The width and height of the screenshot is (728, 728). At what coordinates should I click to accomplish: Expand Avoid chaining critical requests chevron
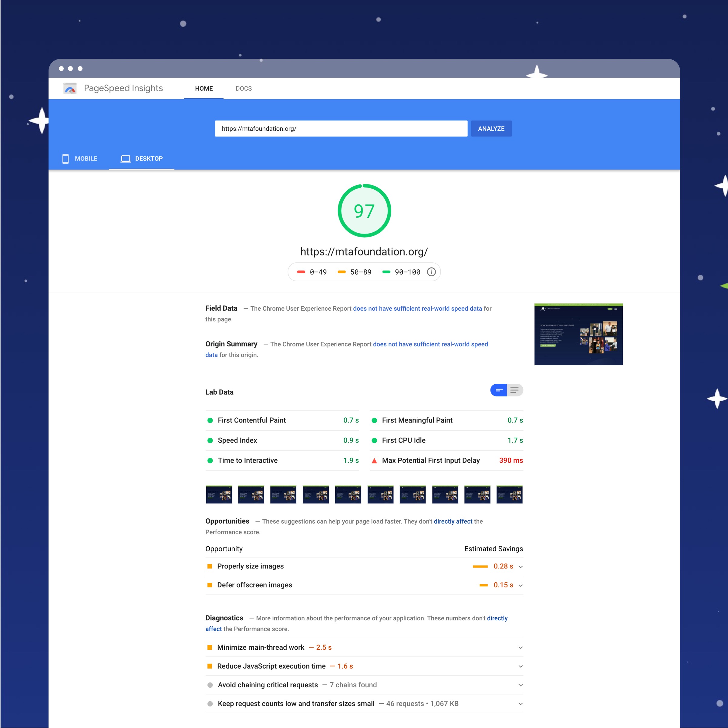tap(521, 686)
